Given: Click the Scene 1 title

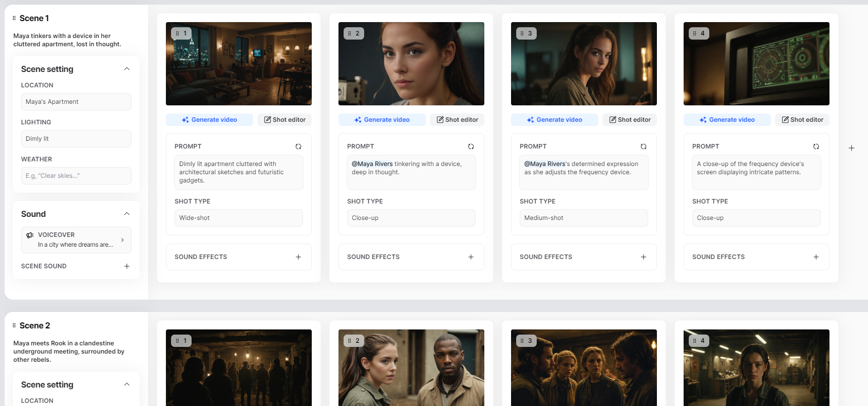Looking at the screenshot, I should click(x=34, y=18).
